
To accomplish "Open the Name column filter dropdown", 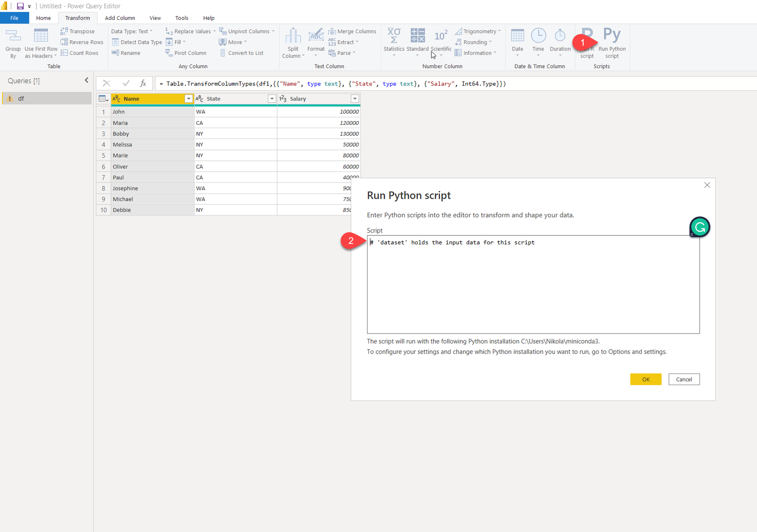I will pos(188,99).
